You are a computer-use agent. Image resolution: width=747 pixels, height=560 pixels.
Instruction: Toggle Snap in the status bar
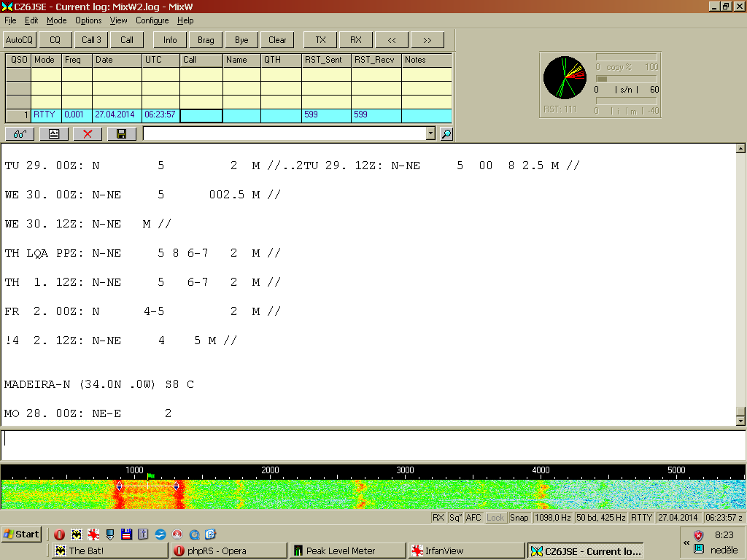(519, 518)
